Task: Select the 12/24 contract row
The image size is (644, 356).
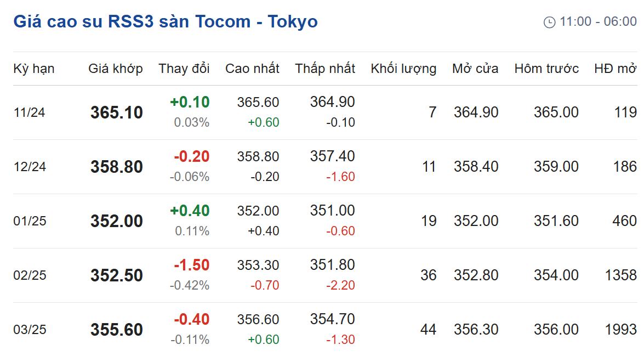Action: click(x=325, y=167)
